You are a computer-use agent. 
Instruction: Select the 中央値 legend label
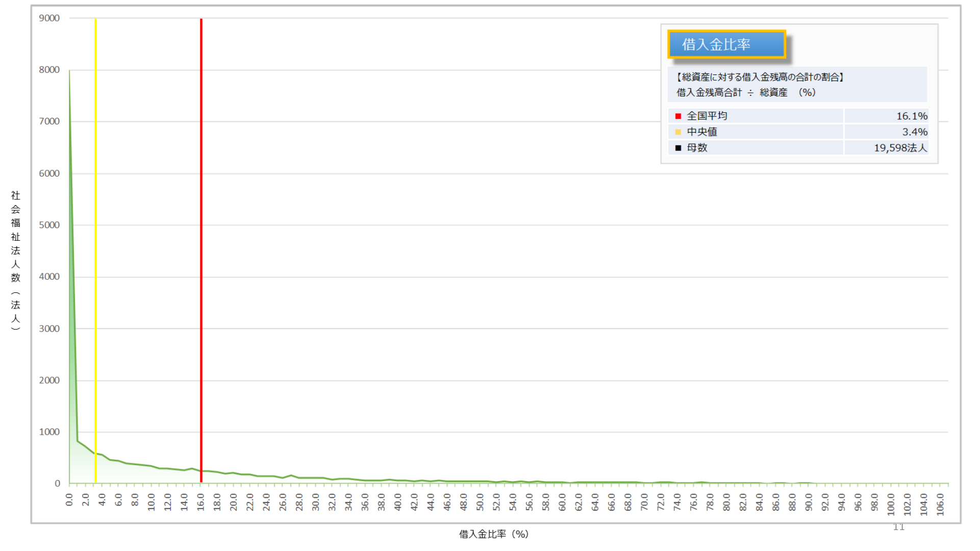[701, 132]
